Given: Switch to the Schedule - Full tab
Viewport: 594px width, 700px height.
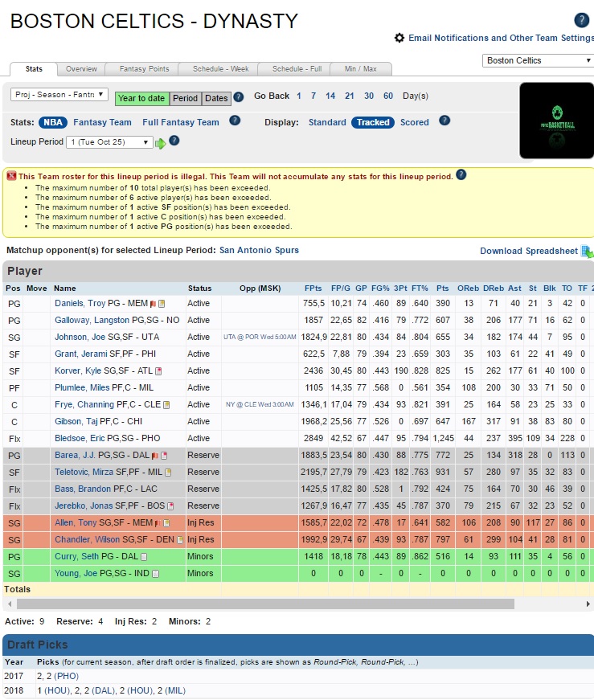Looking at the screenshot, I should coord(297,69).
